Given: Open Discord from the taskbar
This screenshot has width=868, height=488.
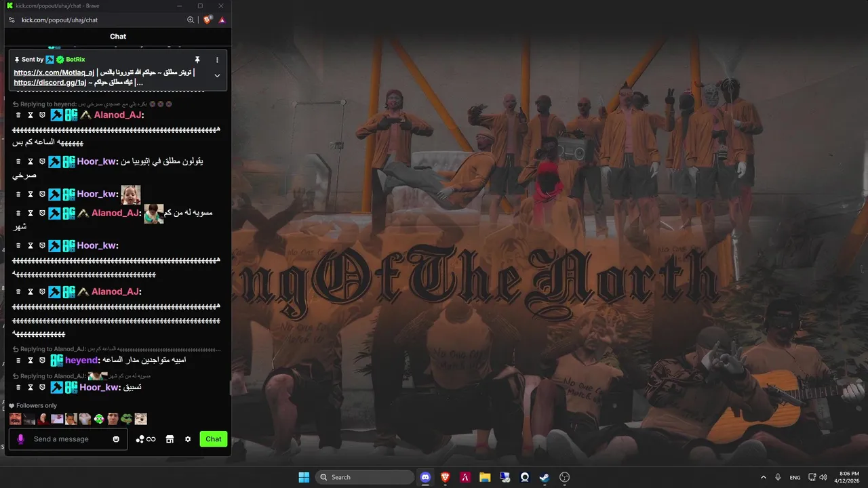Looking at the screenshot, I should (x=425, y=477).
